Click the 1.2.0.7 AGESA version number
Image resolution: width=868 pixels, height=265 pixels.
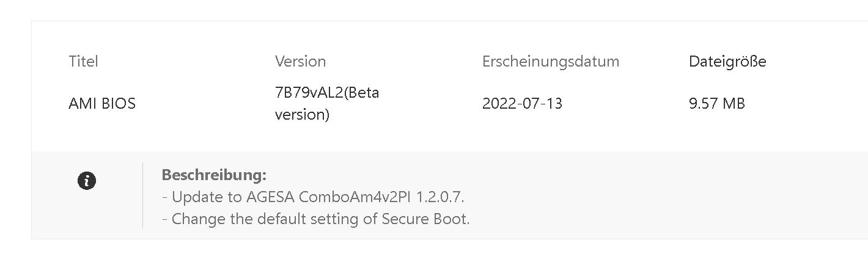pyautogui.click(x=440, y=197)
